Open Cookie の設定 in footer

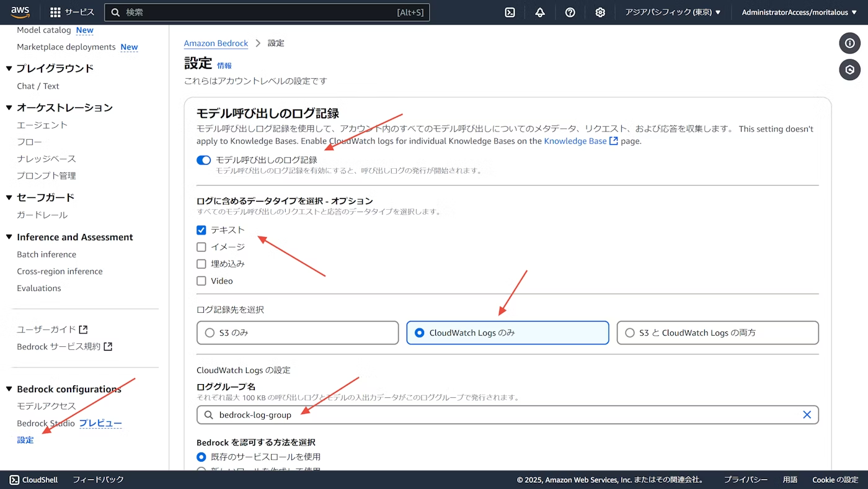pyautogui.click(x=835, y=480)
